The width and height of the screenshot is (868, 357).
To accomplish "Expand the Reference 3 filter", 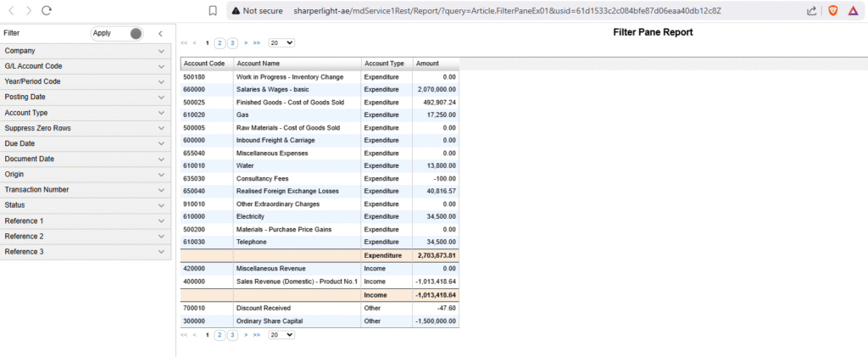I will pyautogui.click(x=86, y=252).
